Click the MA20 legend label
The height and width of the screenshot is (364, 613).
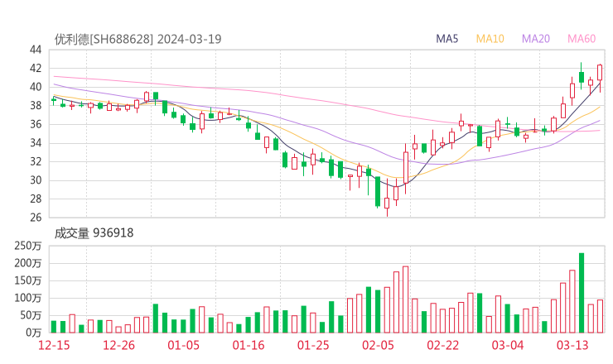click(536, 39)
